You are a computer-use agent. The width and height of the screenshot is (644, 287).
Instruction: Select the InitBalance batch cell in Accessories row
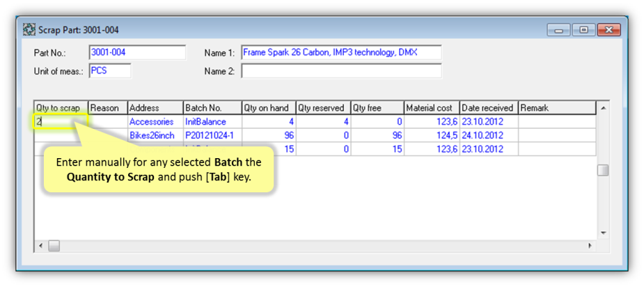[213, 122]
